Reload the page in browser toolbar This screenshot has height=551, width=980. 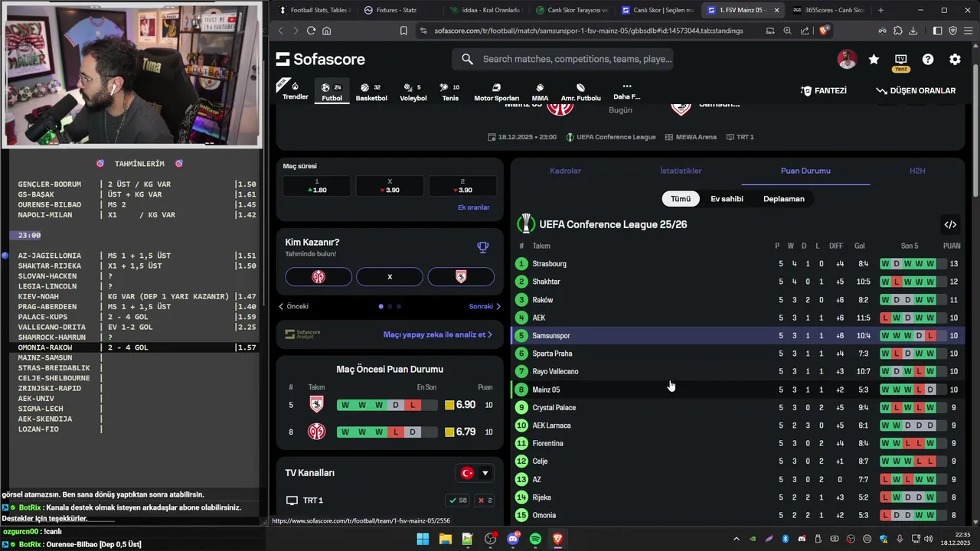pyautogui.click(x=311, y=31)
